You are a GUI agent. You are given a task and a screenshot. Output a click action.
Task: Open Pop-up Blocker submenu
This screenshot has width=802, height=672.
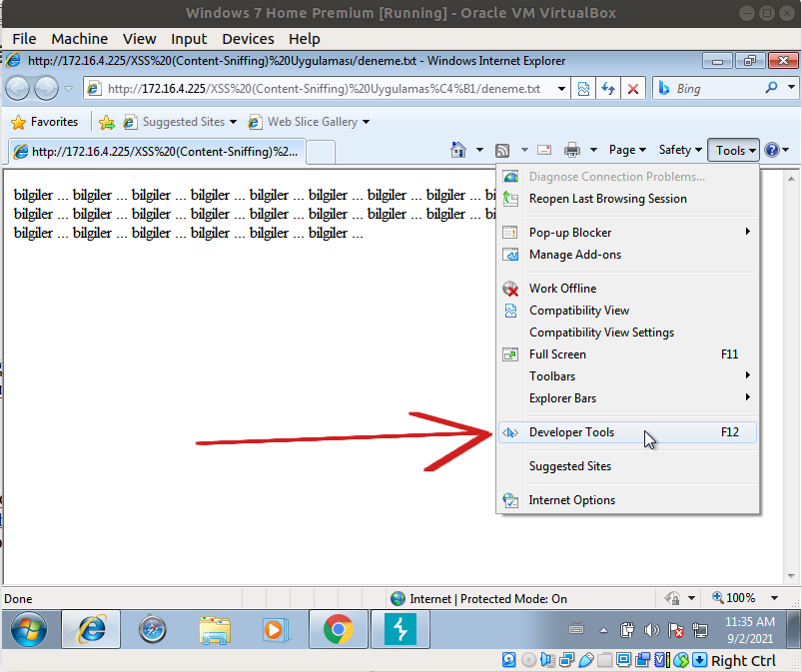point(627,233)
